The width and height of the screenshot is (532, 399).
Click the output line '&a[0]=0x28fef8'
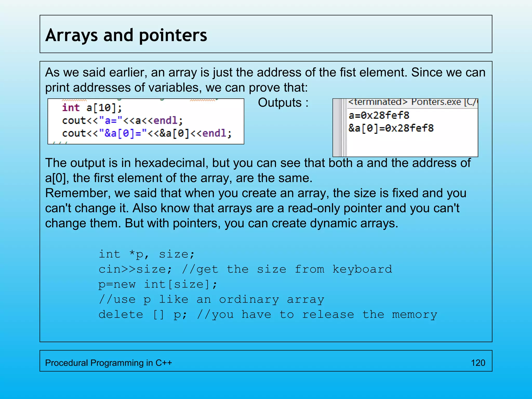pyautogui.click(x=391, y=128)
